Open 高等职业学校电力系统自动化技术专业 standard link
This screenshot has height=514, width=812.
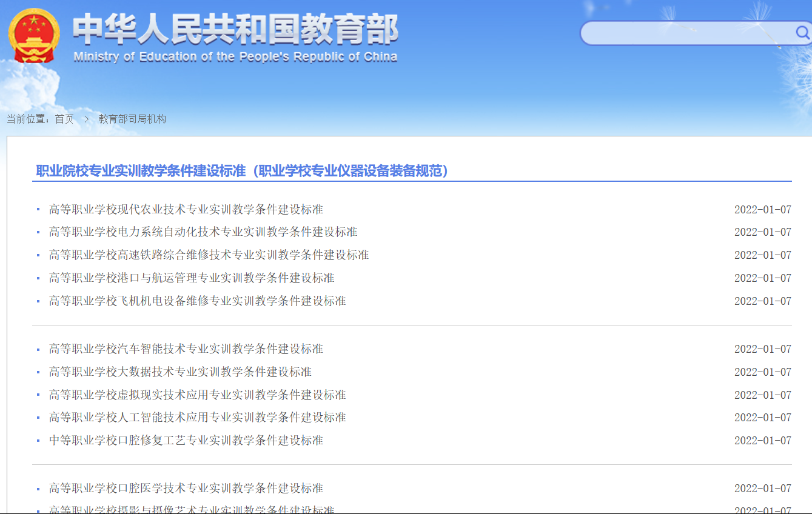point(203,232)
